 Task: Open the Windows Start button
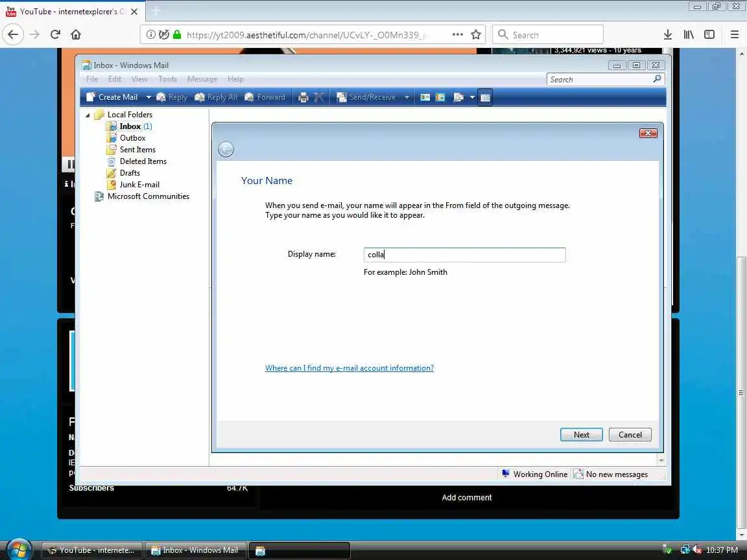pos(19,549)
